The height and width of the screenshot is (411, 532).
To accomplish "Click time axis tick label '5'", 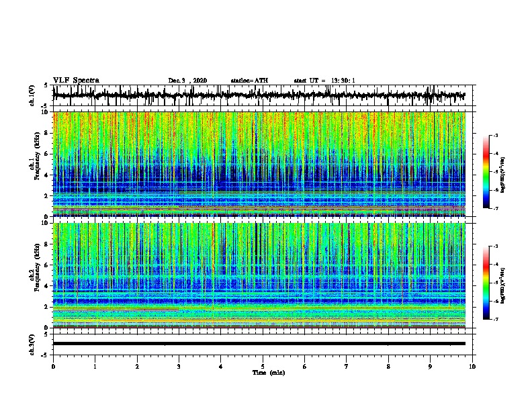I will pyautogui.click(x=263, y=367).
